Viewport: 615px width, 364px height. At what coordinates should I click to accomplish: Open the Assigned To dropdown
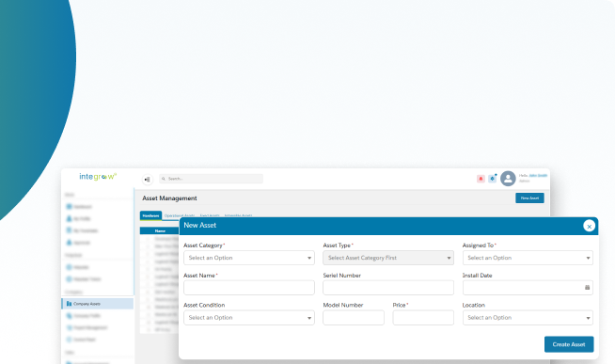tap(528, 258)
